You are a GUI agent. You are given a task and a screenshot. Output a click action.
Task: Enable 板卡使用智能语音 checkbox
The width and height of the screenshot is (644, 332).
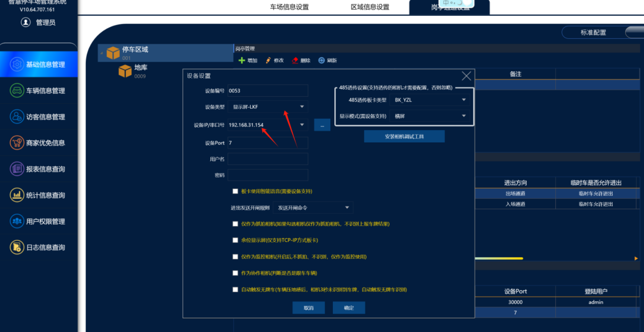(235, 191)
